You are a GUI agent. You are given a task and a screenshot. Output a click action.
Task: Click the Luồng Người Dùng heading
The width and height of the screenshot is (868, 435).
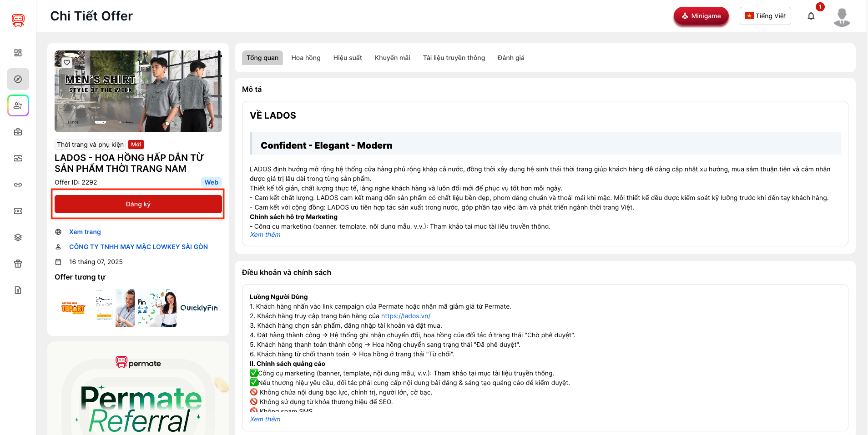pos(278,297)
